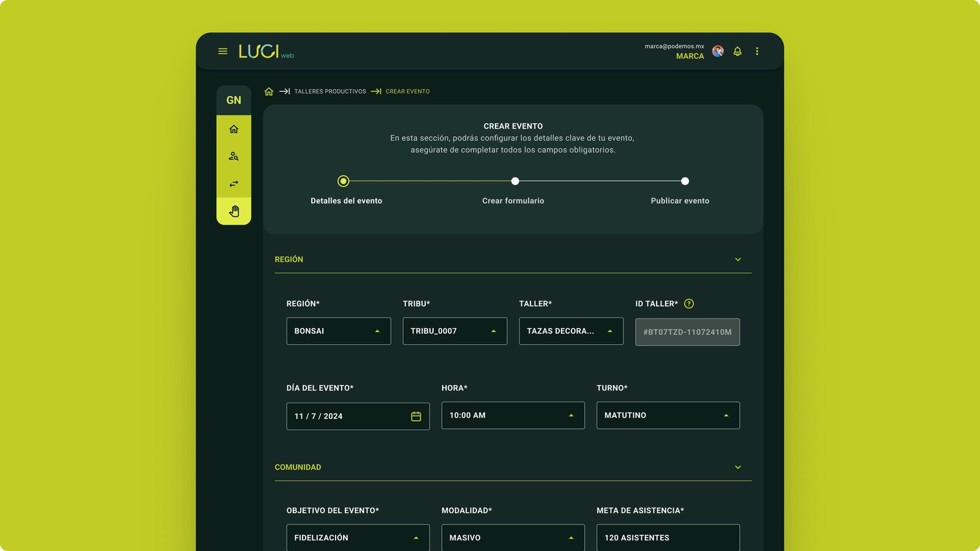This screenshot has height=551, width=980.
Task: Click the ID Taller help question icon
Action: [x=689, y=304]
